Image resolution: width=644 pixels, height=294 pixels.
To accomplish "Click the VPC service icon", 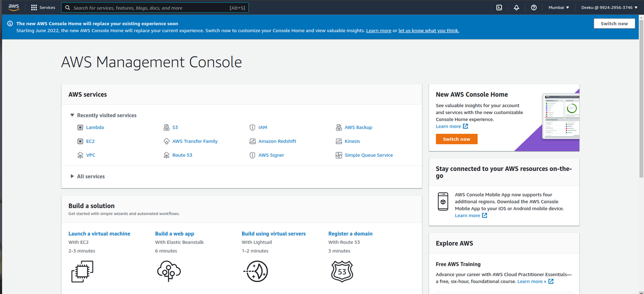I will [80, 155].
